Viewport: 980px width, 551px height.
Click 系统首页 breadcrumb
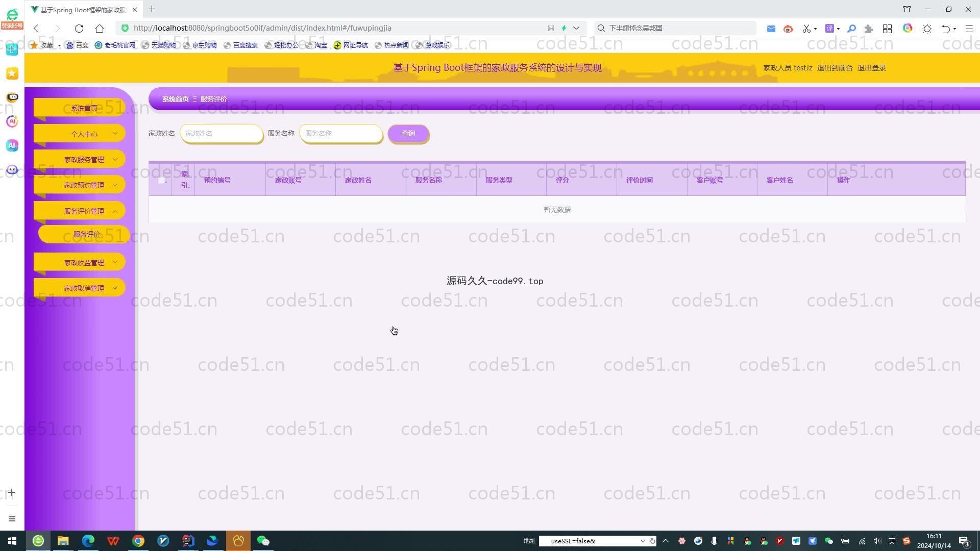coord(175,99)
